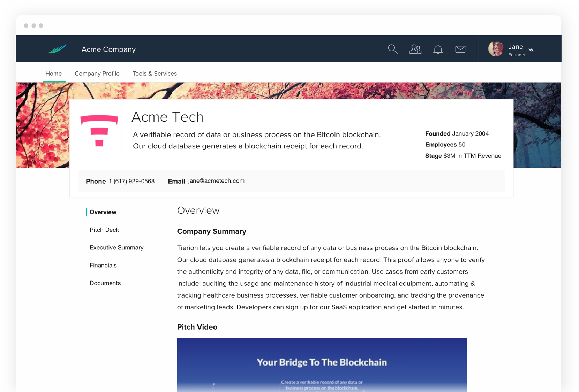Click the Pitch Video heading

click(x=197, y=327)
